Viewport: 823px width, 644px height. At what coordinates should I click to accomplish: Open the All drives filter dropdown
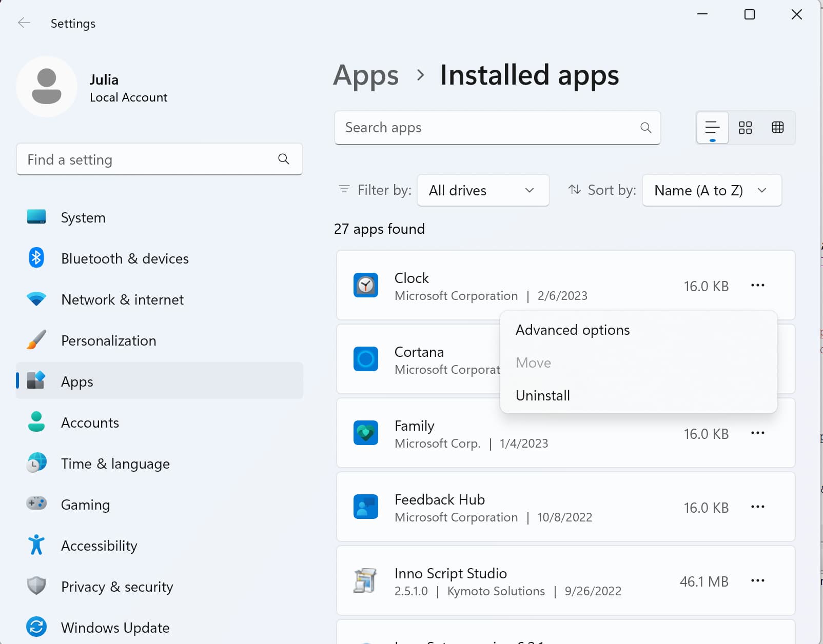[483, 190]
